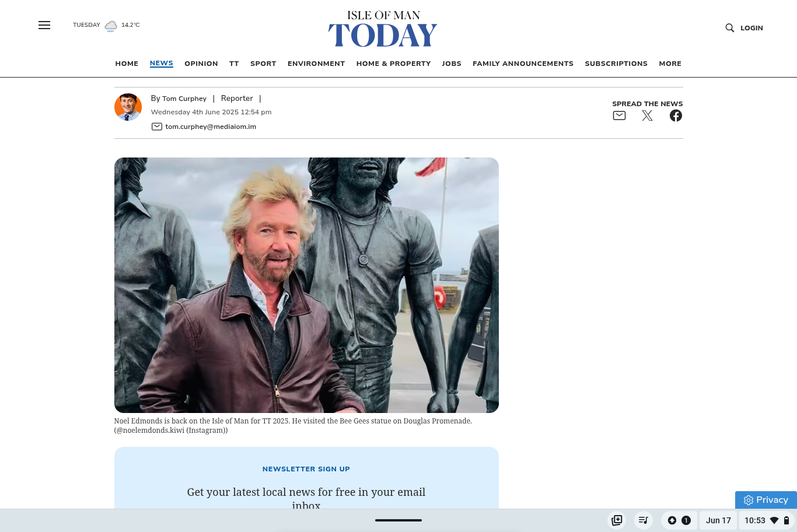Select the Opinion menu item

[x=201, y=64]
